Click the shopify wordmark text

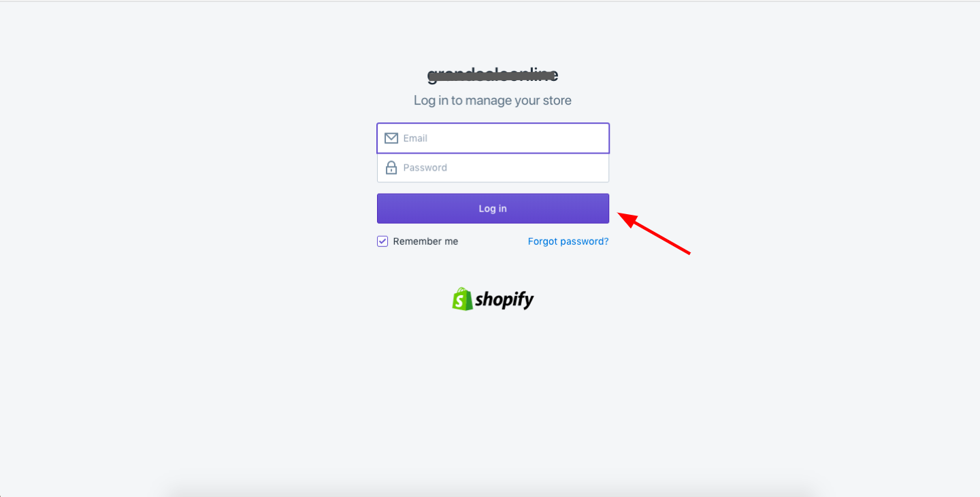tap(504, 300)
